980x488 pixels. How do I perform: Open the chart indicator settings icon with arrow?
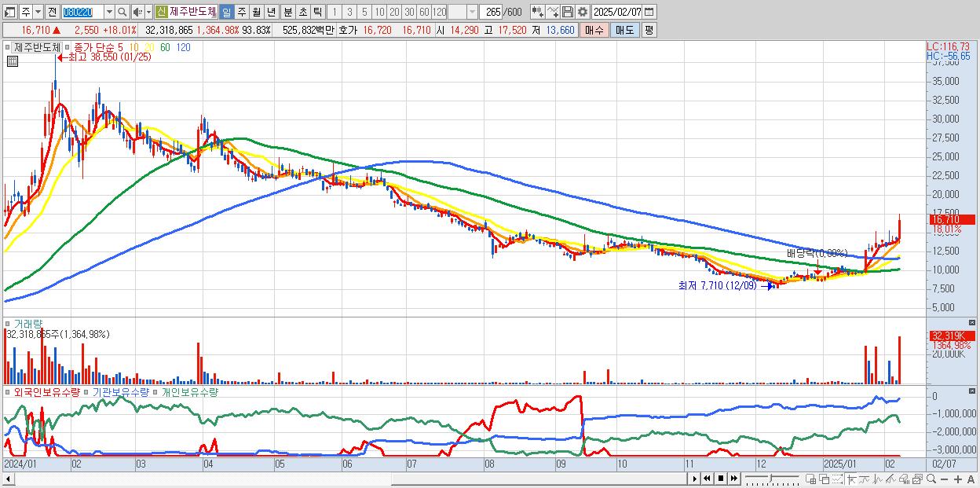(538, 12)
